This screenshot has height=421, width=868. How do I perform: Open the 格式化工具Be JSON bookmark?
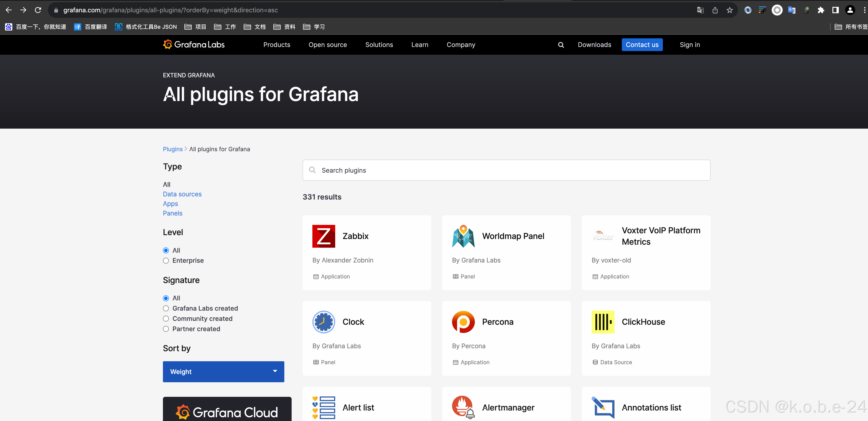coord(146,27)
